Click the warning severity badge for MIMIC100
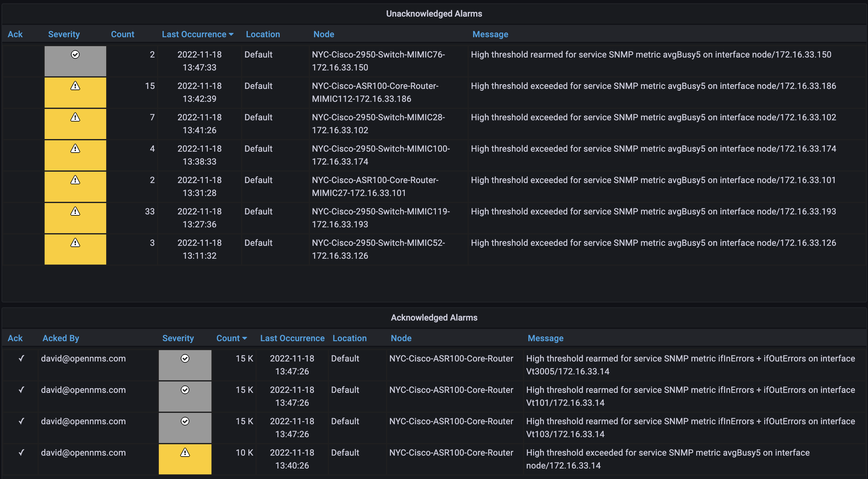 point(75,149)
